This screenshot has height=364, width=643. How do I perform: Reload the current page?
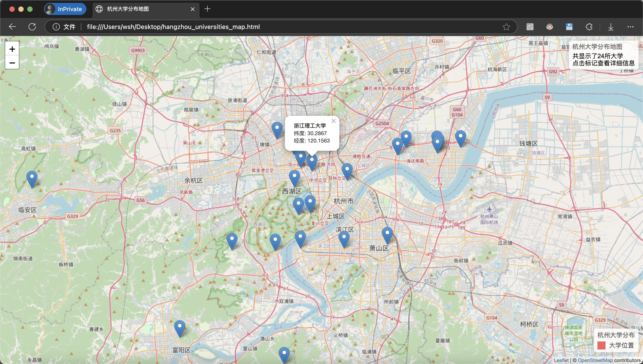point(32,27)
